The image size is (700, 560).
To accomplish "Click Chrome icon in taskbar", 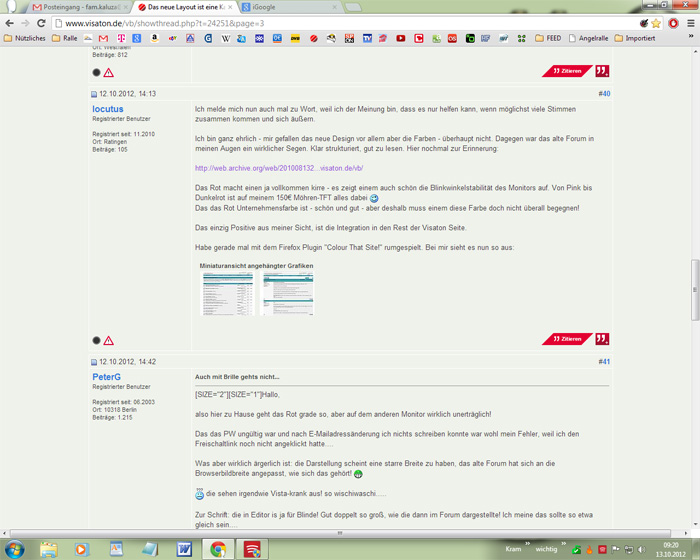I will pos(218,549).
